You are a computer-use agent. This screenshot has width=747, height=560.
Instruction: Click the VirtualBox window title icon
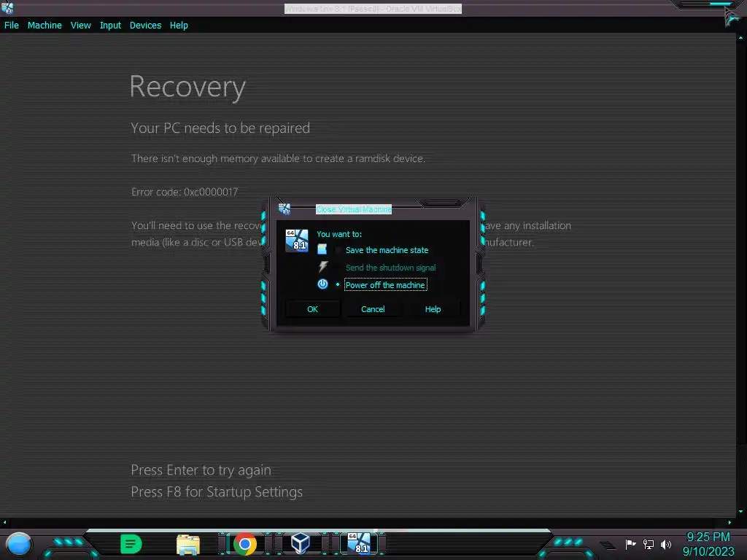point(7,8)
